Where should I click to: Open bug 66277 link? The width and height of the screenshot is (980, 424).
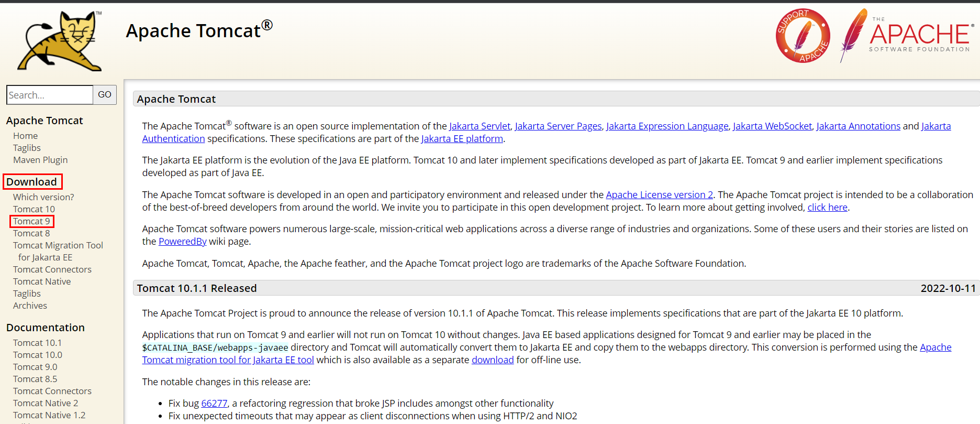pyautogui.click(x=214, y=403)
